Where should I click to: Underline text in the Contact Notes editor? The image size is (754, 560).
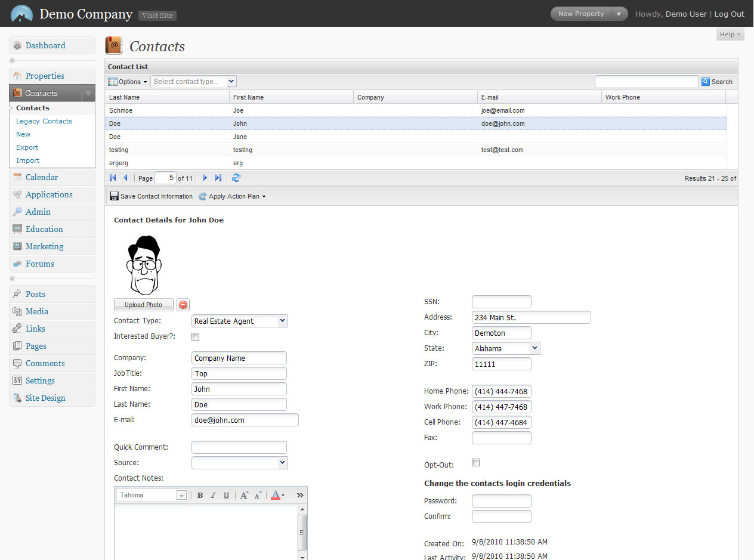coord(227,495)
